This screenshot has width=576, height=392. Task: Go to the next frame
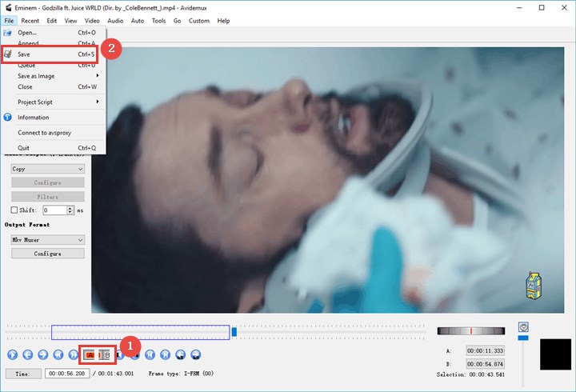coord(43,354)
